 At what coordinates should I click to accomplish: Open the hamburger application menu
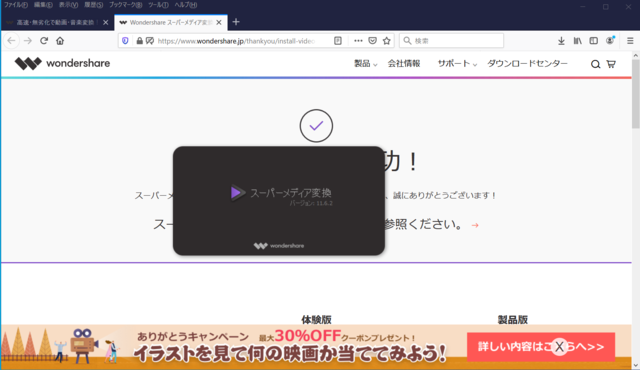click(x=630, y=41)
